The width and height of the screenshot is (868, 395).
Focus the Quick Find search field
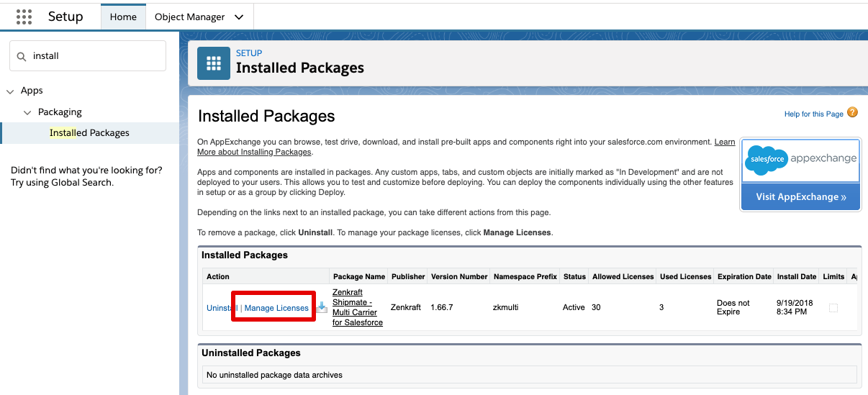pos(88,56)
